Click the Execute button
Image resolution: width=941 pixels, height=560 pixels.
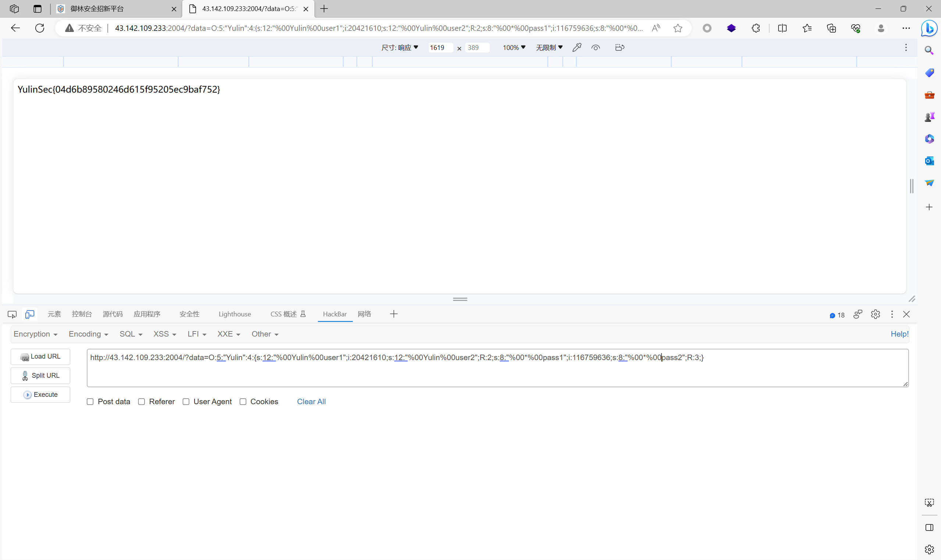(40, 395)
